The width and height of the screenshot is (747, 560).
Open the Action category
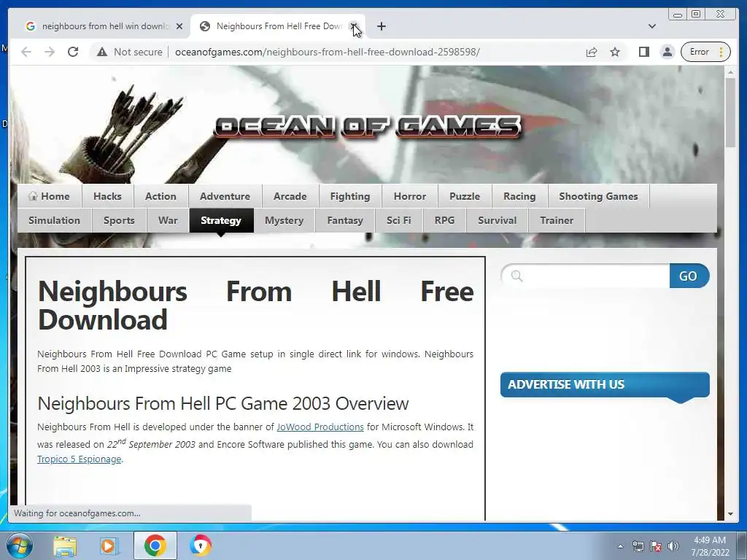click(160, 196)
